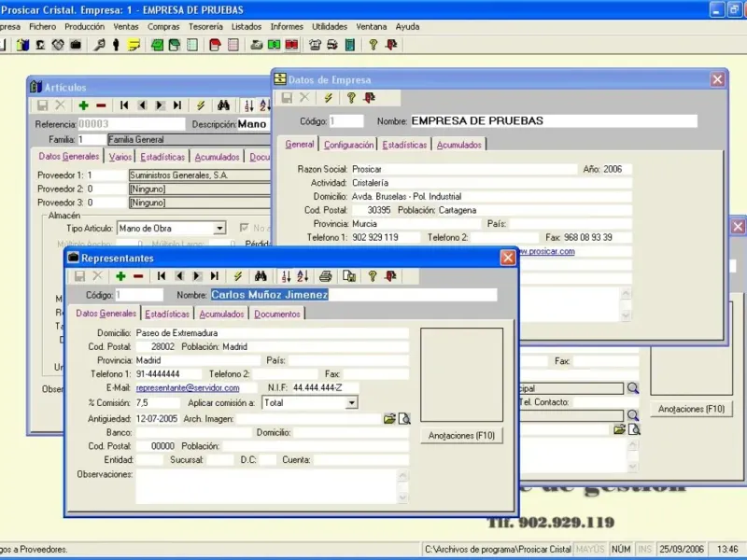Viewport: 747px width, 560px height.
Task: Print from the Representantes toolbar printer icon
Action: pyautogui.click(x=326, y=276)
